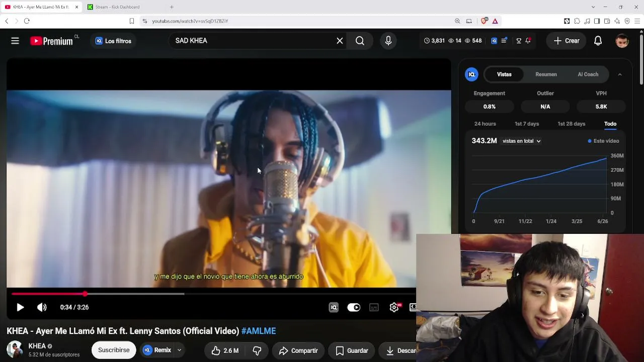Open the Leo AI sparkle icon

pos(617,21)
